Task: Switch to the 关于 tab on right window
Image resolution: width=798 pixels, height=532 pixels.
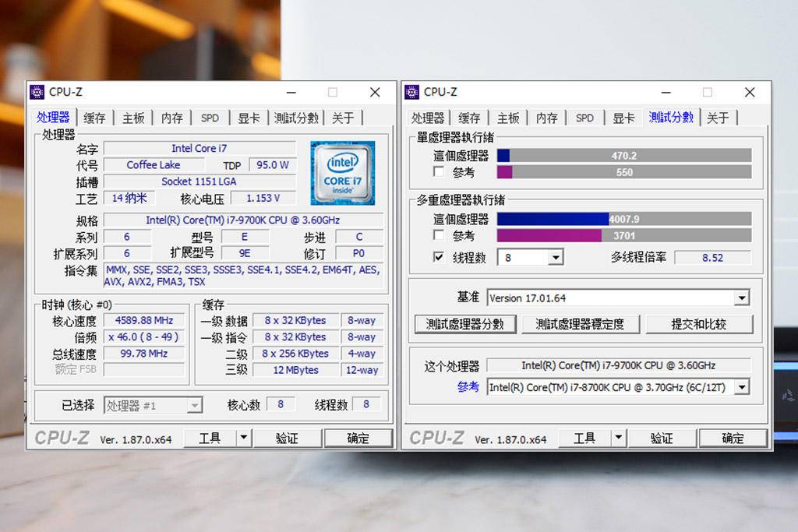Action: point(719,118)
